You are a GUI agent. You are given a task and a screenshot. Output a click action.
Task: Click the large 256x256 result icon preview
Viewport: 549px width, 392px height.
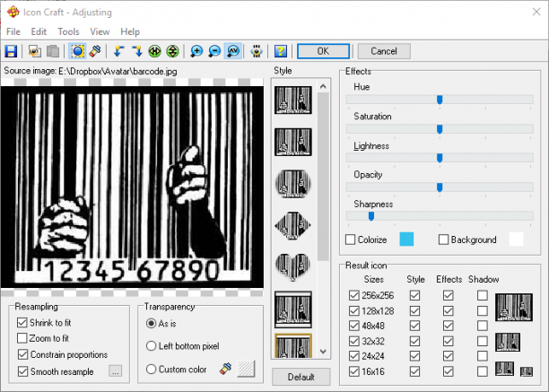click(x=514, y=308)
